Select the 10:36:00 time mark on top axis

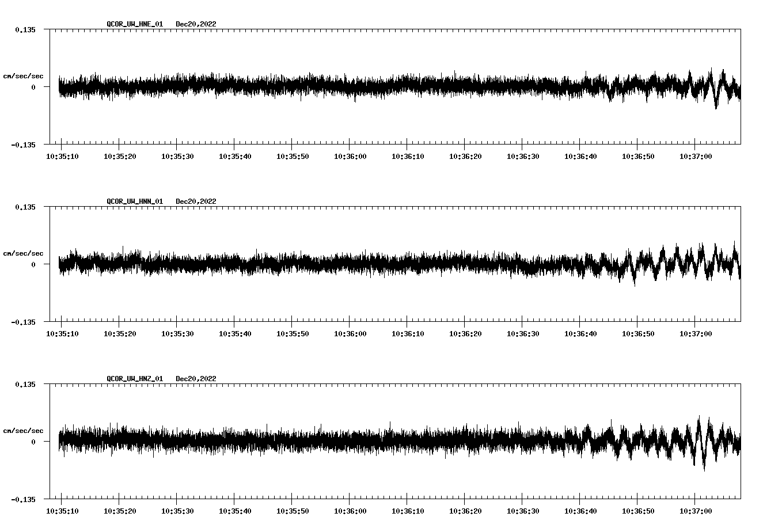350,155
